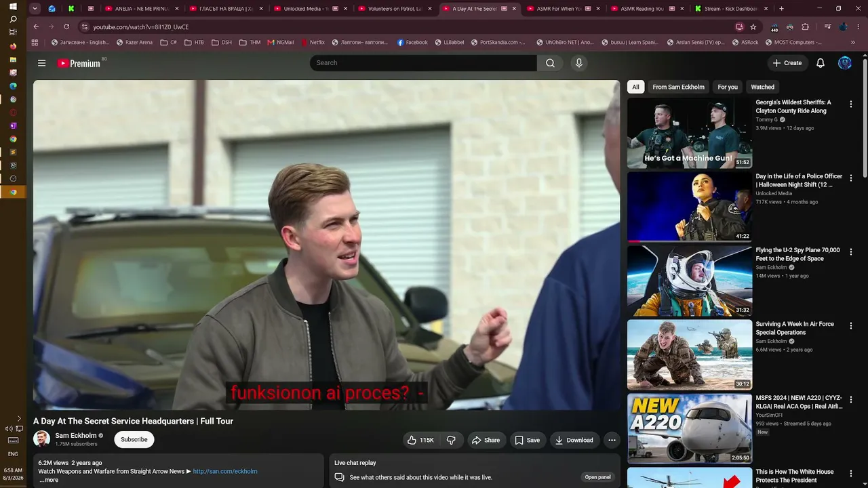Open more actions for the video
Viewport: 868px width, 488px height.
612,440
